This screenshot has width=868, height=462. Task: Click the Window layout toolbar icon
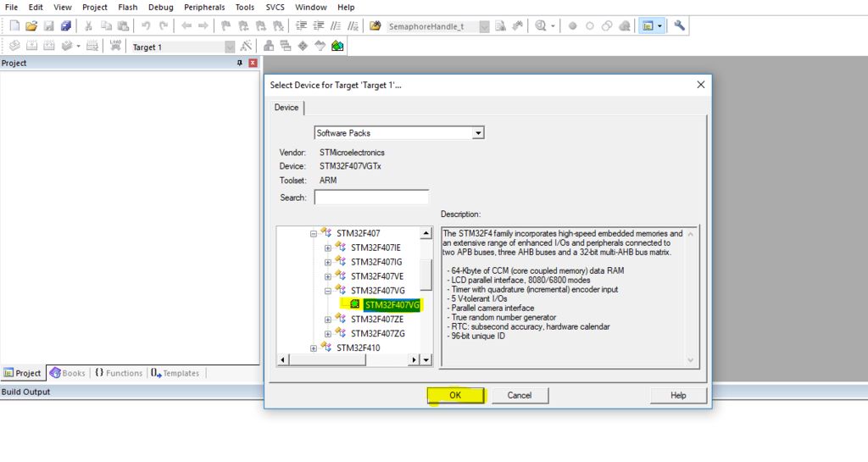(648, 26)
